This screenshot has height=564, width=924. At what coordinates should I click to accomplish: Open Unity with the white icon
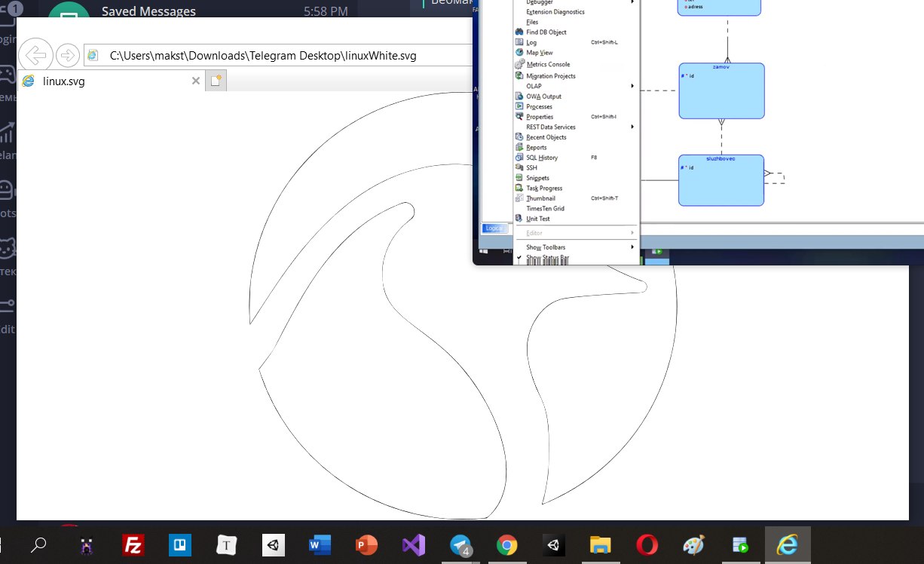pyautogui.click(x=274, y=545)
